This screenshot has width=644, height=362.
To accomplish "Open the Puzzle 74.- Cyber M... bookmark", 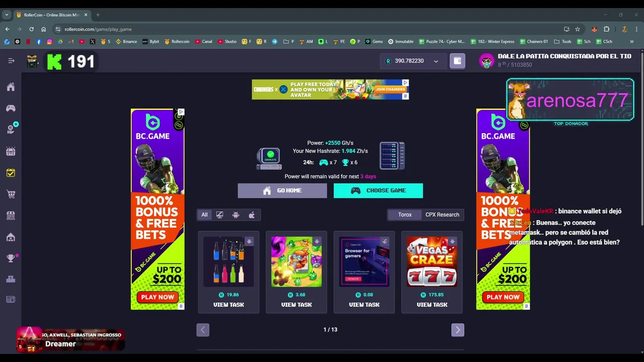I will pyautogui.click(x=442, y=41).
